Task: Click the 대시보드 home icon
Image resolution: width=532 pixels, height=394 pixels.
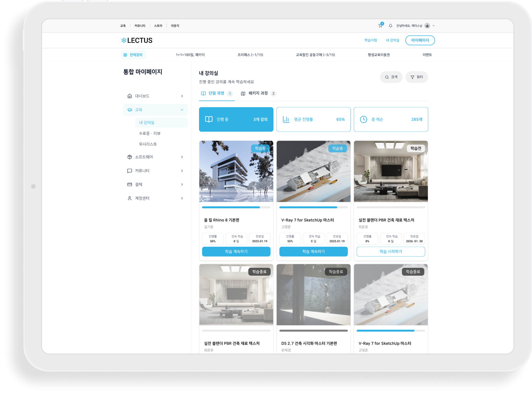Action: click(130, 96)
